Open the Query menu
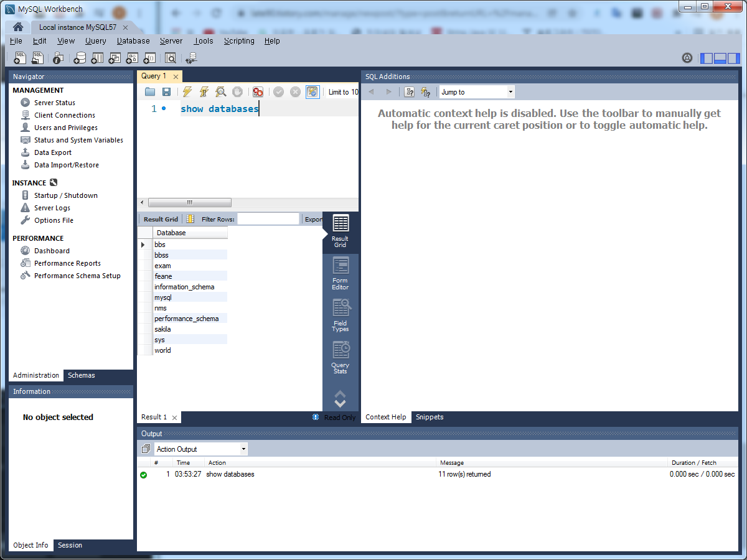This screenshot has width=747, height=560. pos(96,41)
